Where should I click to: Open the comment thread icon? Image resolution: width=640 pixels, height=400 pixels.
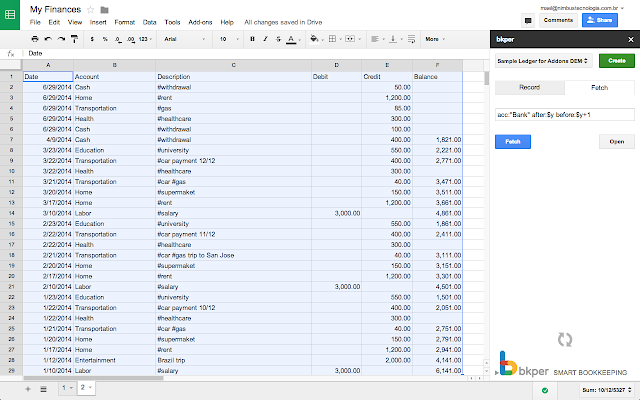tap(528, 20)
